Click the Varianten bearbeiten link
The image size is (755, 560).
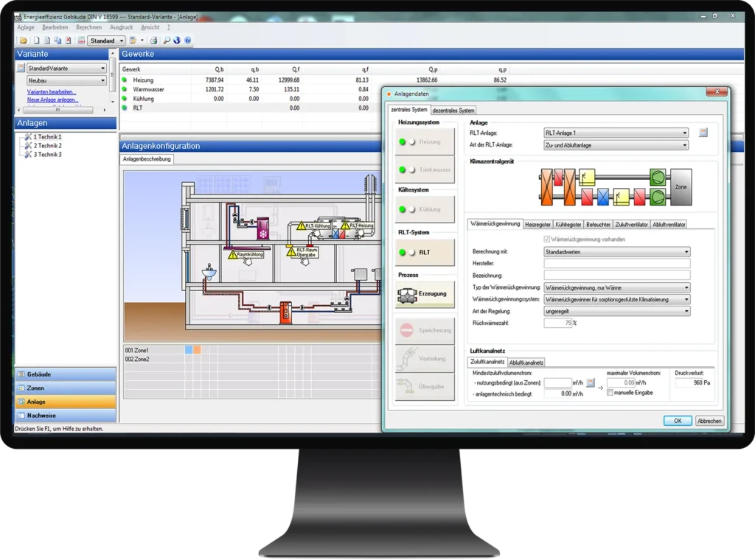tap(52, 92)
